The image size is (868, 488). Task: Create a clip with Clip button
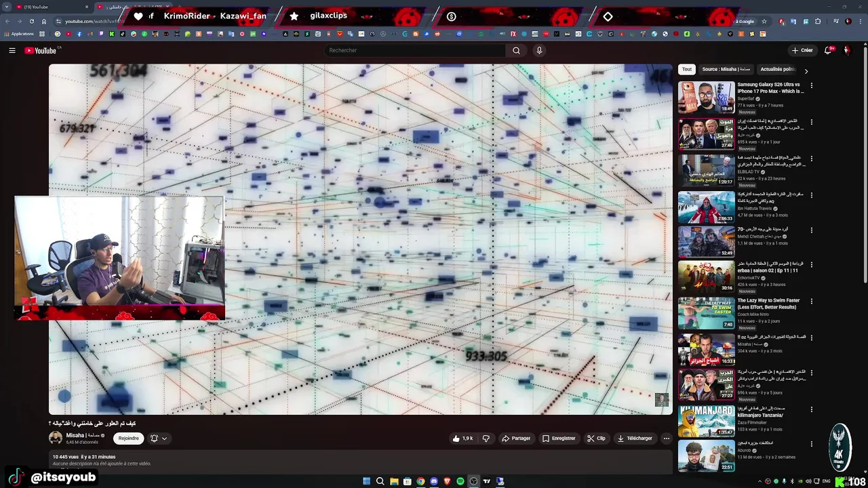(x=596, y=439)
